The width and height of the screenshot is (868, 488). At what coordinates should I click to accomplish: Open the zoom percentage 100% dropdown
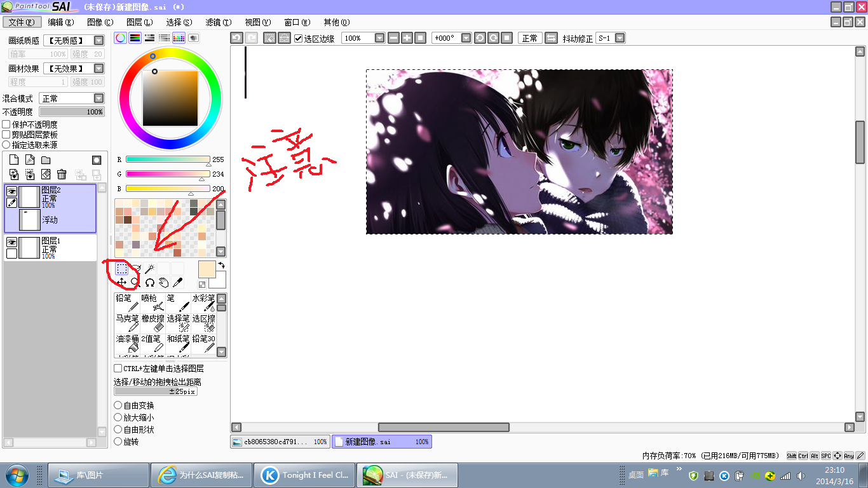tap(379, 38)
